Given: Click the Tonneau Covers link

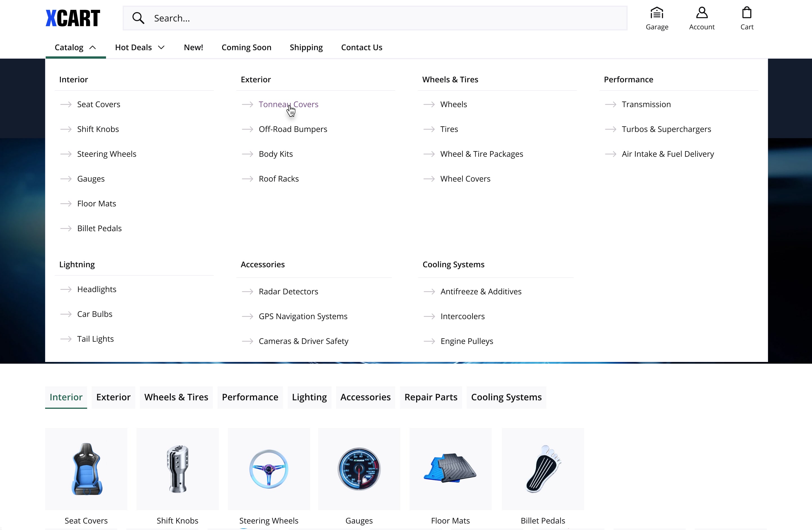Looking at the screenshot, I should [x=288, y=104].
